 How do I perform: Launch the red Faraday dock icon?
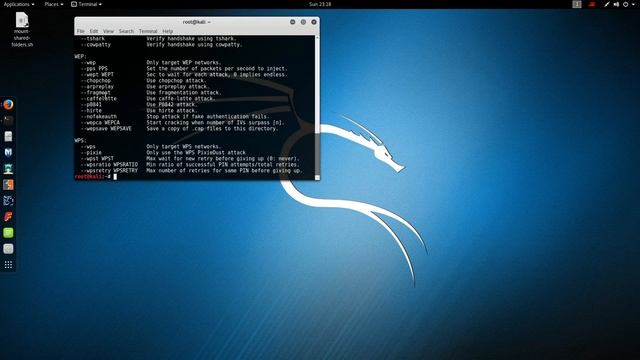(x=8, y=216)
